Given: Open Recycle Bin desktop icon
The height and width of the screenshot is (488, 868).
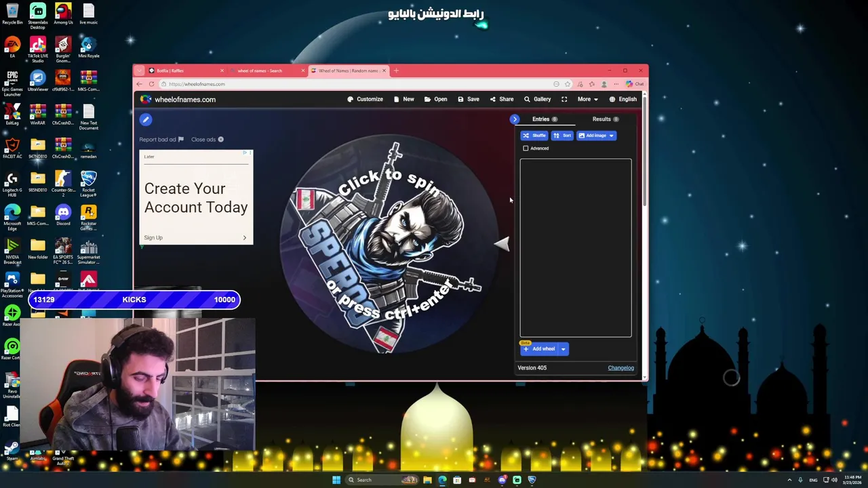Looking at the screenshot, I should (x=12, y=15).
